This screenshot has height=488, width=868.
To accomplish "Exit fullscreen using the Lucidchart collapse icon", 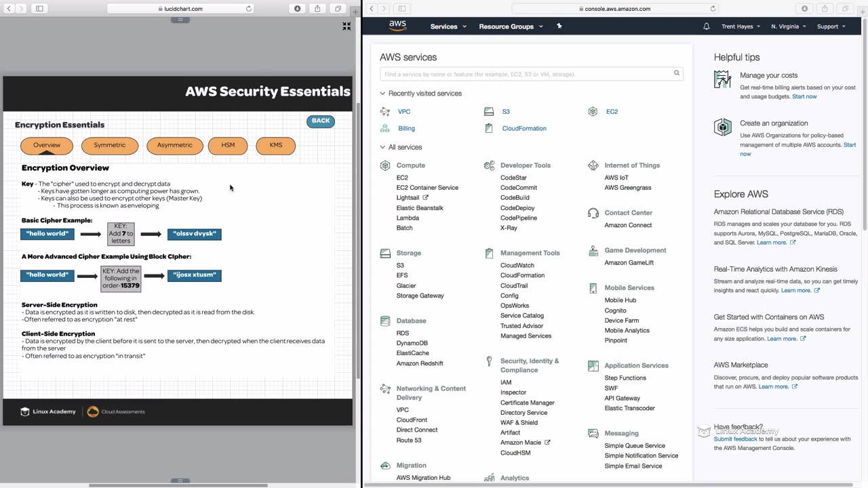I will [347, 26].
